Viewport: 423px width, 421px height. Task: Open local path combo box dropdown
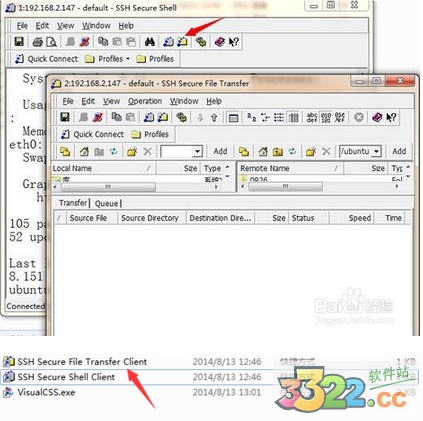(x=197, y=152)
